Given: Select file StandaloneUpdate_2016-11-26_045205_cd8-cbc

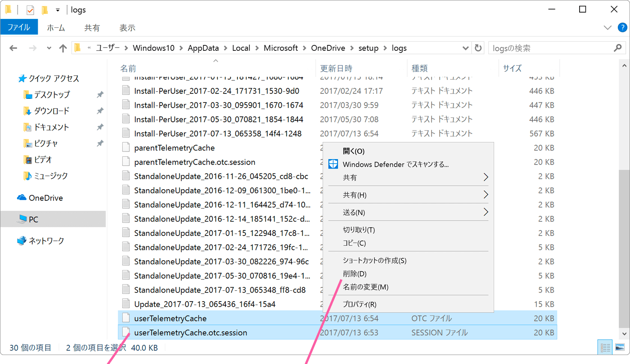Looking at the screenshot, I should pyautogui.click(x=221, y=176).
